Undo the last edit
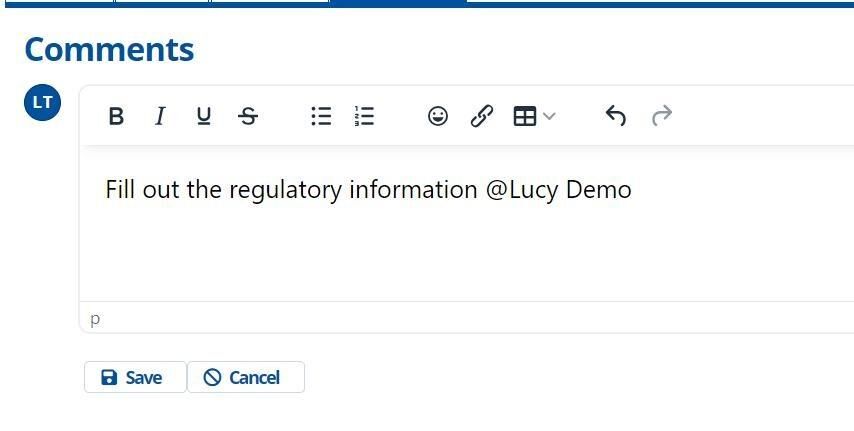The image size is (854, 431). [x=615, y=116]
